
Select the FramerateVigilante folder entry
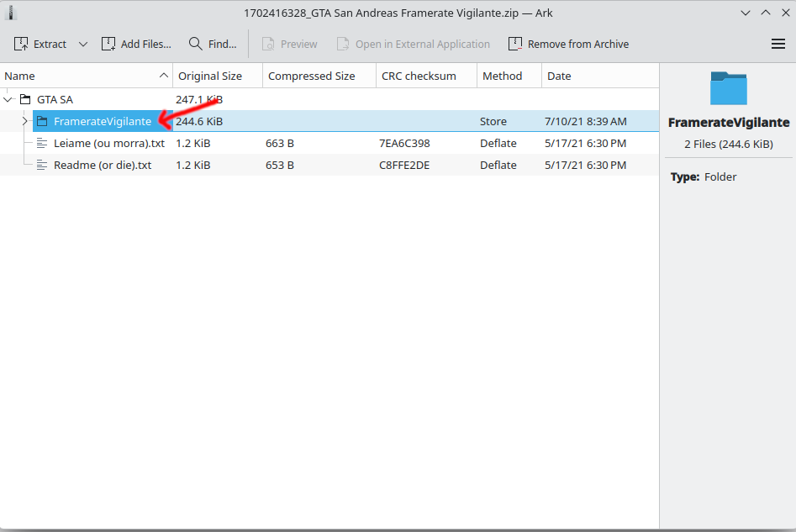pos(329,121)
